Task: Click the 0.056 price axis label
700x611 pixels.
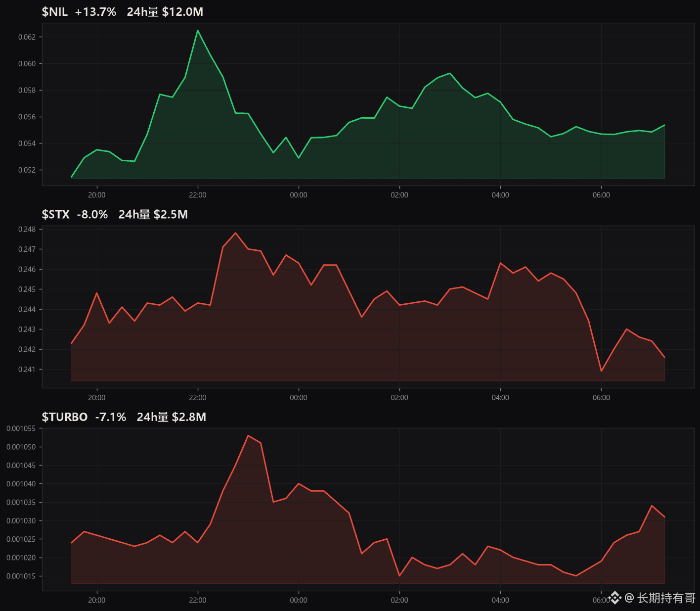Action: (x=27, y=117)
